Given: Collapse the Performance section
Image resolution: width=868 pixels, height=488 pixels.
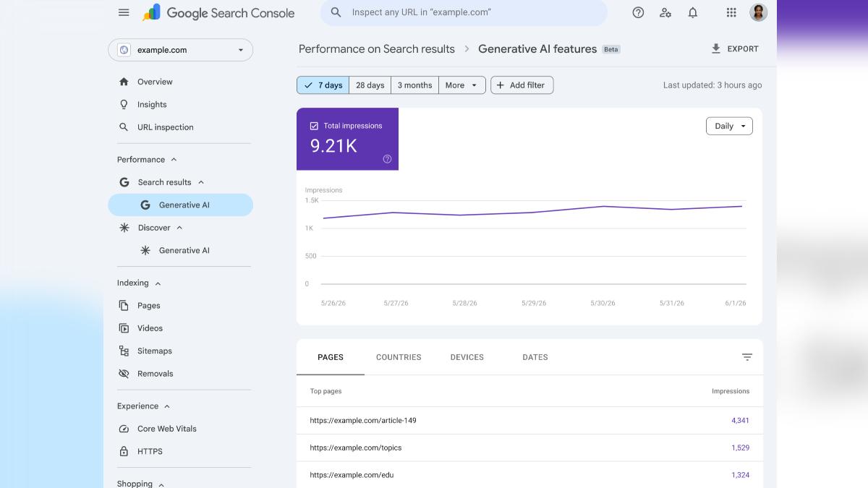Looking at the screenshot, I should 174,160.
